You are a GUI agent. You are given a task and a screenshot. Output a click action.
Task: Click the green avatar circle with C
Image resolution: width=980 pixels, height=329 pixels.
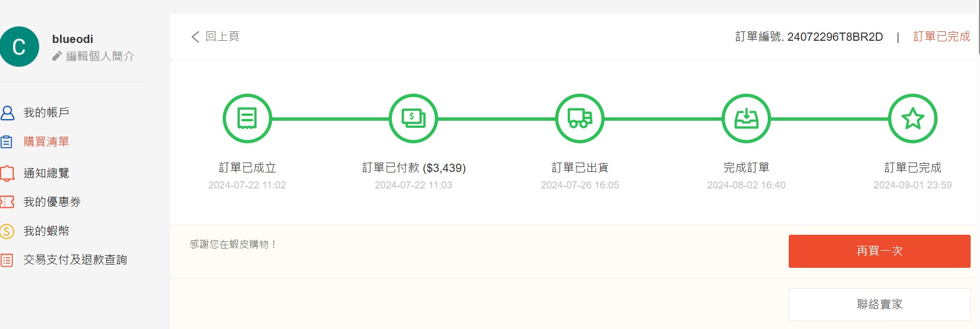point(19,47)
